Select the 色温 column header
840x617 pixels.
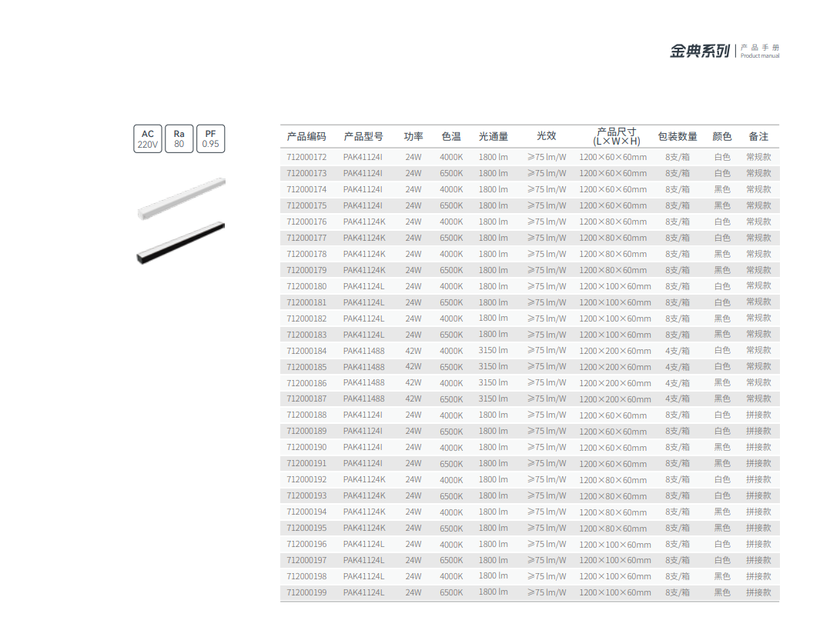coord(451,136)
